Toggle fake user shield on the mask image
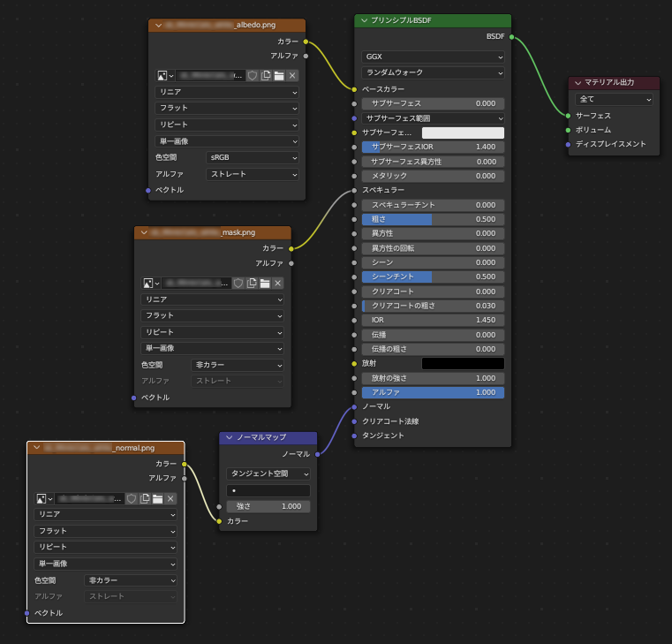672x644 pixels. [238, 283]
